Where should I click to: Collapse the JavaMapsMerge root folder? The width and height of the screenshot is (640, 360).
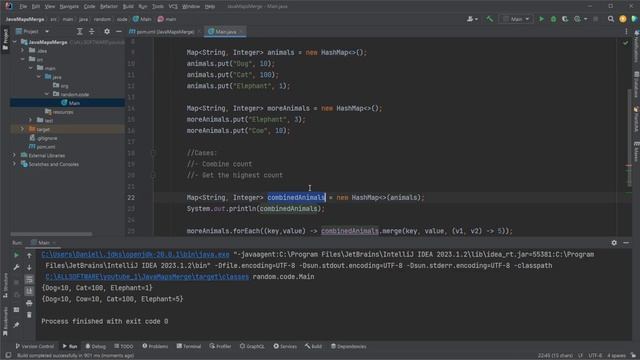pos(15,42)
